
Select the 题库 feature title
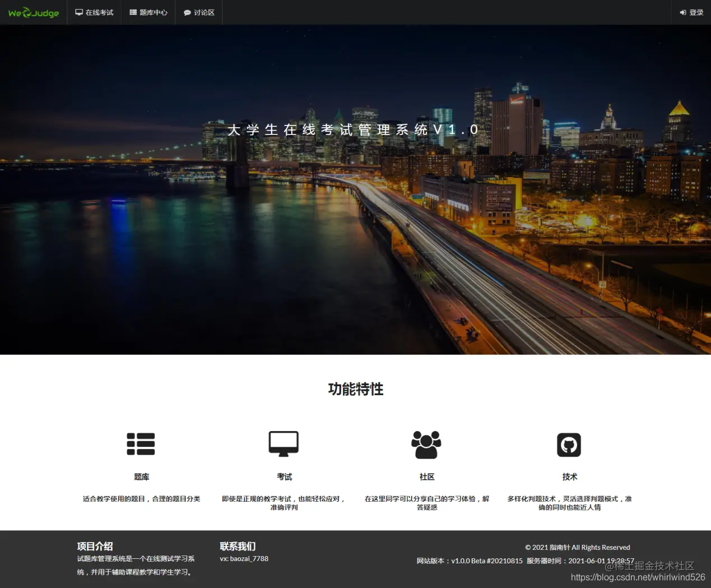click(141, 477)
